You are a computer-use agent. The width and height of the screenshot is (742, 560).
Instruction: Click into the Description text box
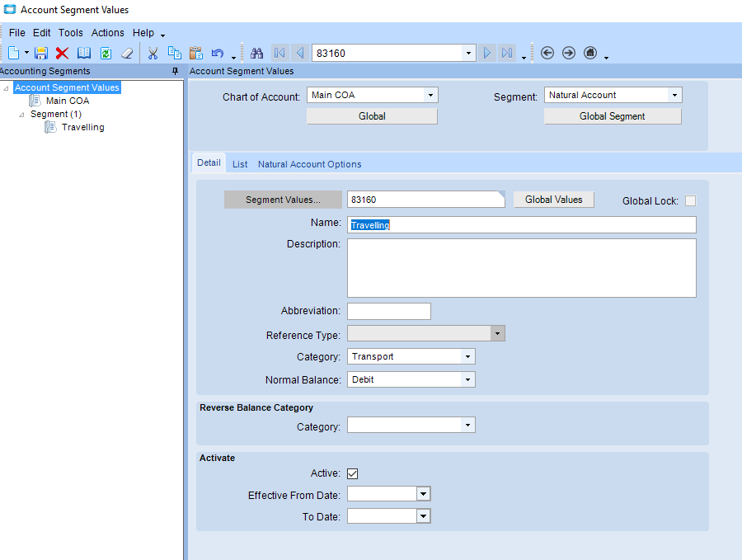pos(521,268)
